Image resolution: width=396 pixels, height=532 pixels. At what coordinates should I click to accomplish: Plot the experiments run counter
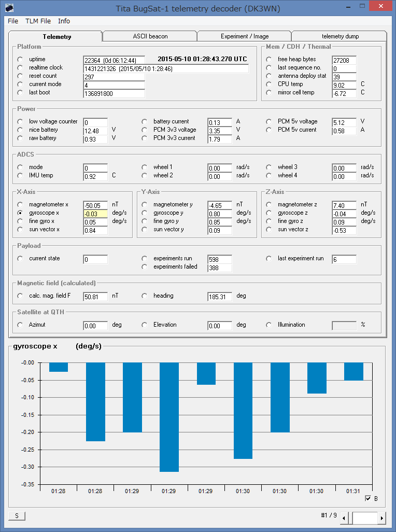click(145, 259)
